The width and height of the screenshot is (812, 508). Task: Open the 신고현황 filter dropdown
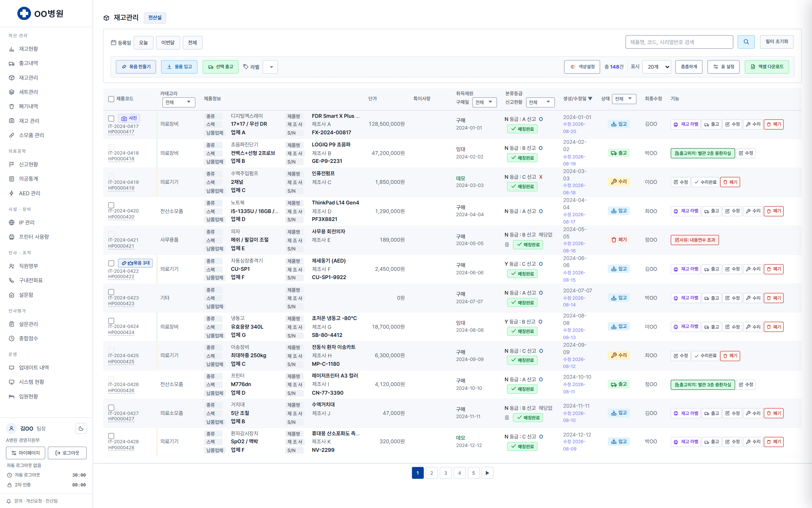pos(540,103)
